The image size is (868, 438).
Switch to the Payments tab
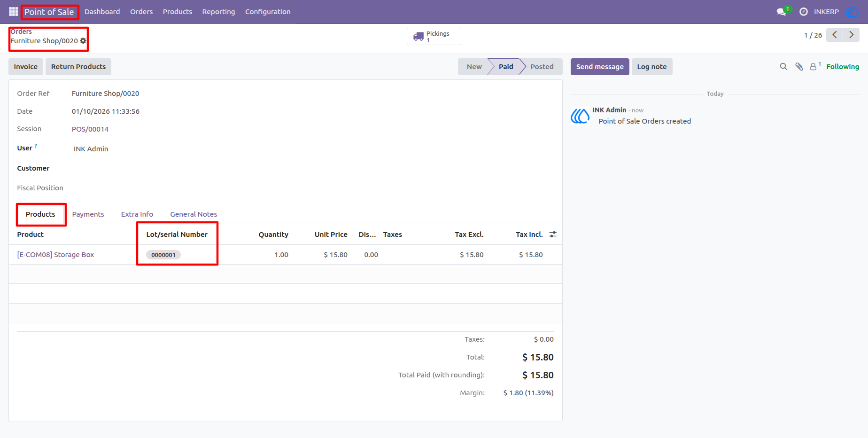pyautogui.click(x=88, y=214)
